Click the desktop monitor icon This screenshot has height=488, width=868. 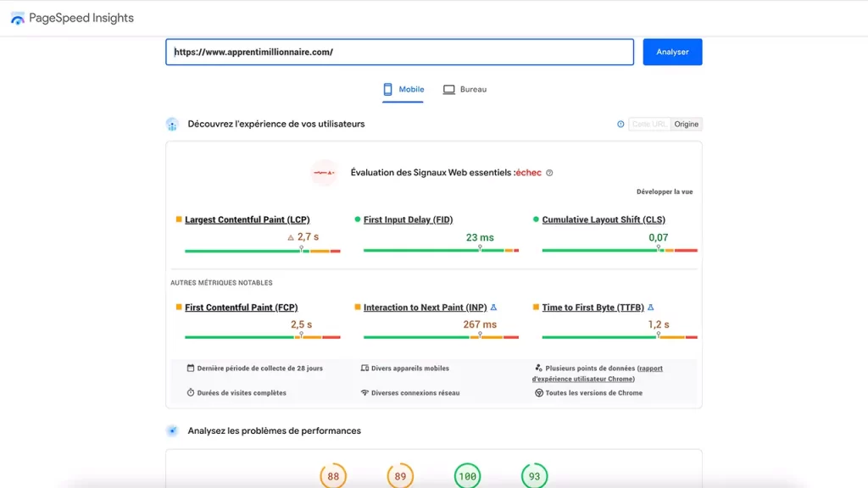click(449, 89)
